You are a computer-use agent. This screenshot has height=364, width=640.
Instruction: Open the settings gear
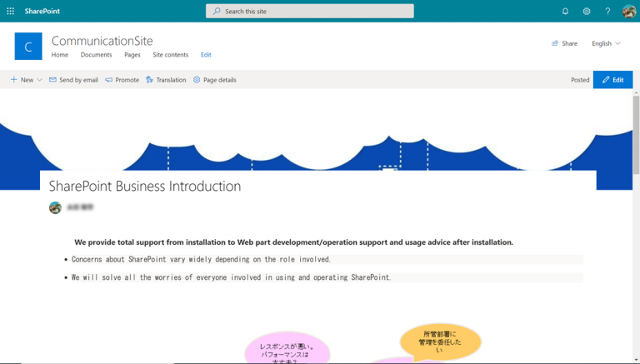click(x=587, y=11)
